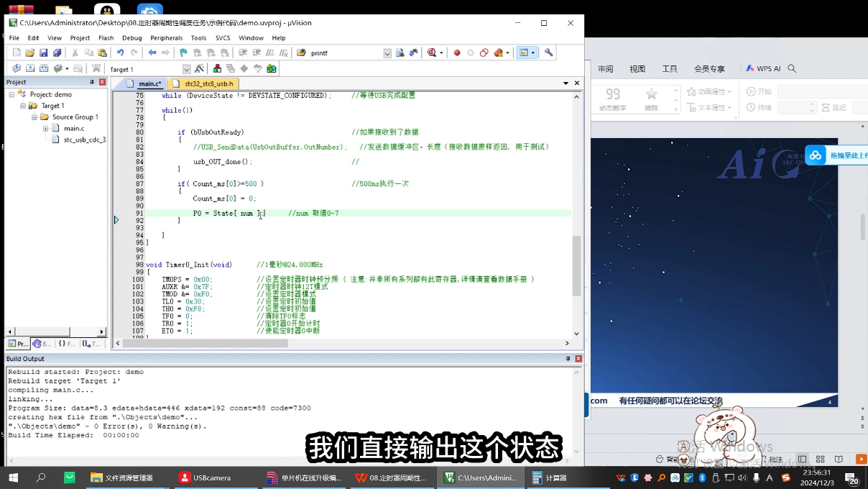Viewport: 868px width, 489px height.
Task: Click the search magnifier in WPS window
Action: (792, 68)
